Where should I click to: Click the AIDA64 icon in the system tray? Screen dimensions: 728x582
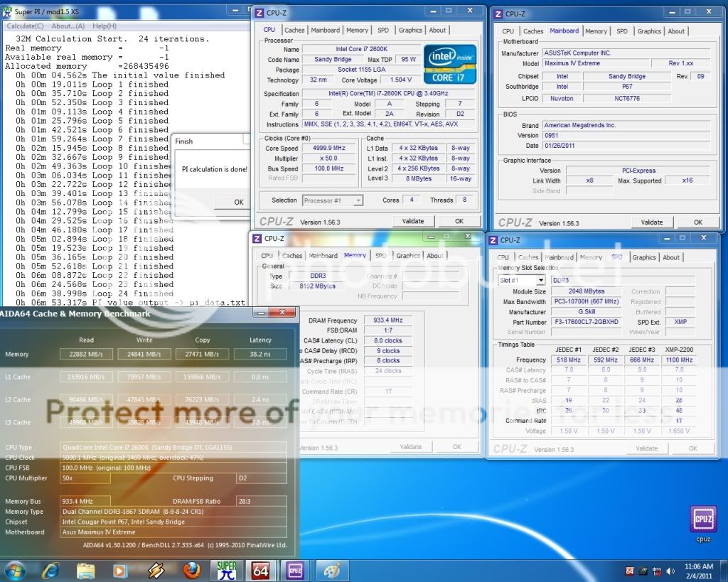630,571
